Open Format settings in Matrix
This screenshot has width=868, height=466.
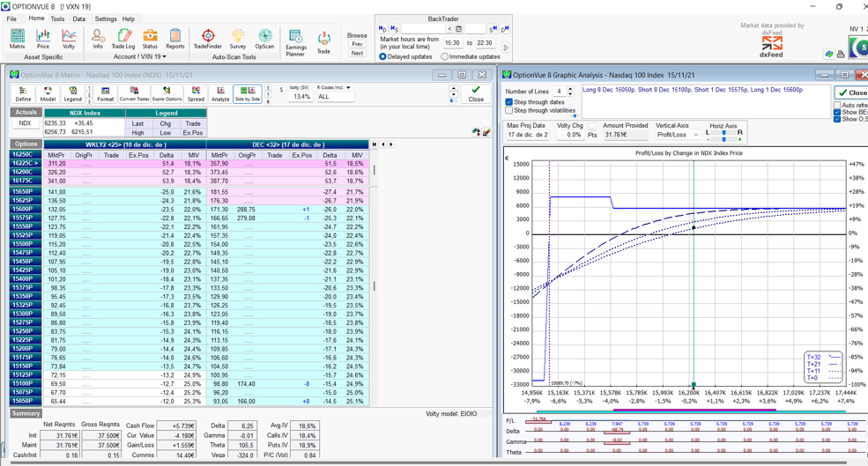105,93
